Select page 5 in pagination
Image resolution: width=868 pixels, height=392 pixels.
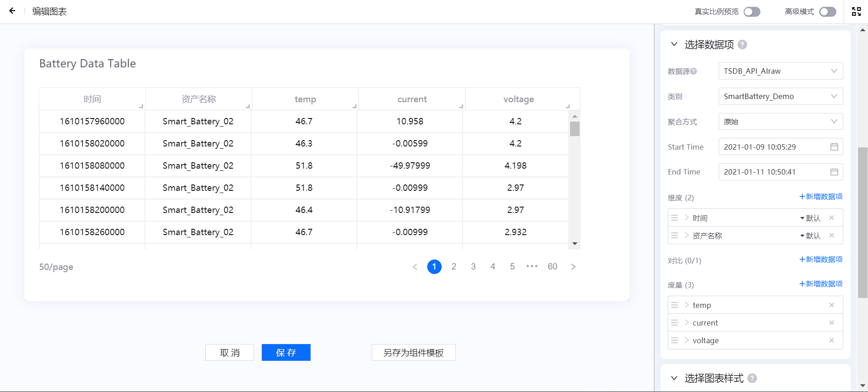pyautogui.click(x=512, y=267)
